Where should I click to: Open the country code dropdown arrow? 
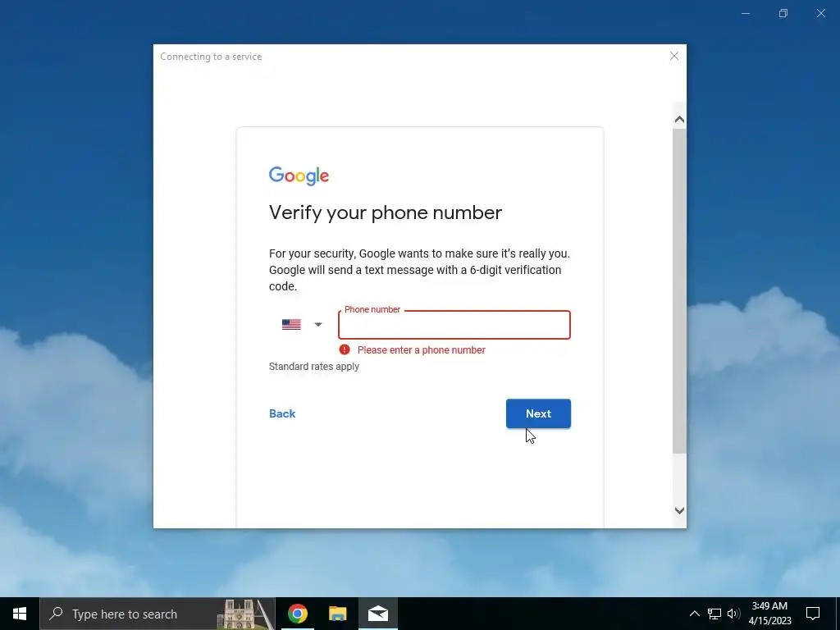pyautogui.click(x=318, y=325)
